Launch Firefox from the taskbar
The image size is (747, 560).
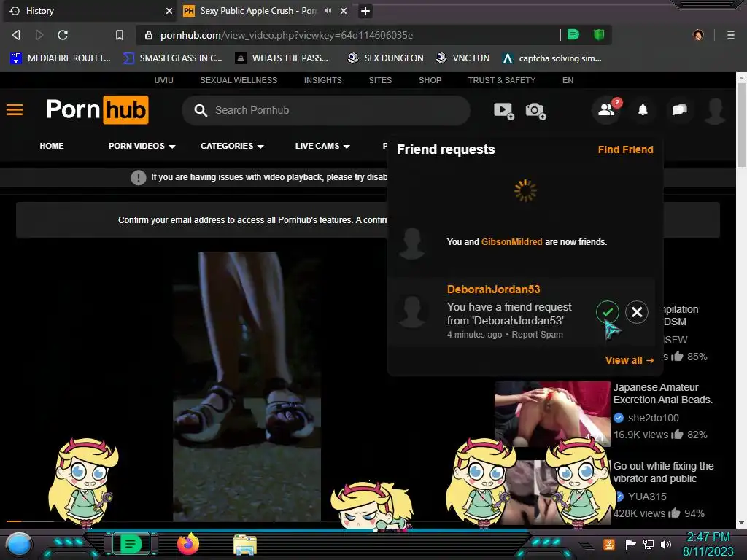click(188, 544)
